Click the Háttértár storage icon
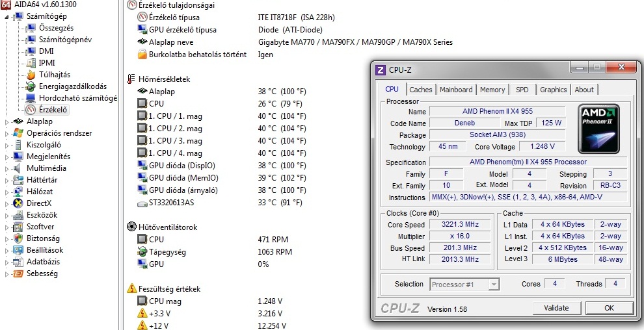The width and height of the screenshot is (644, 330). click(18, 180)
